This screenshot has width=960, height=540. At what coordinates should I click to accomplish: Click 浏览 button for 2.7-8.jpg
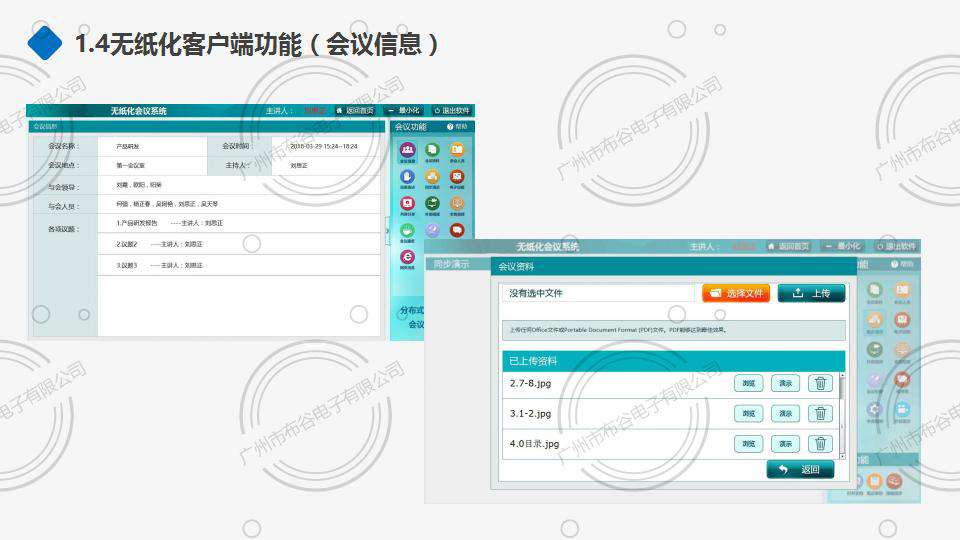pyautogui.click(x=748, y=383)
